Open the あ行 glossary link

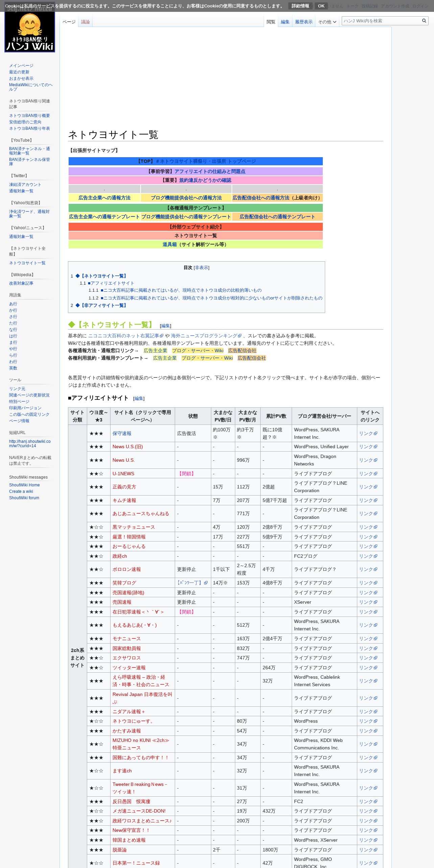coord(13,304)
